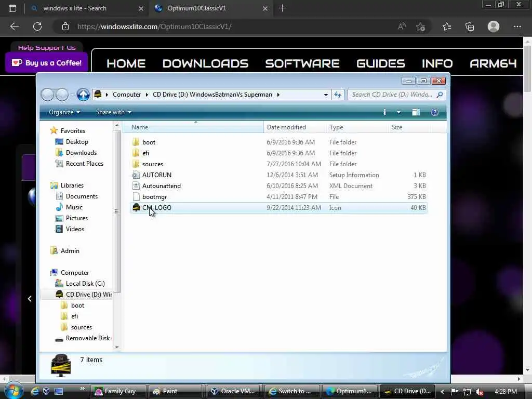Viewport: 532px width, 399px height.
Task: Open Edge Collections panel
Action: pos(470,26)
